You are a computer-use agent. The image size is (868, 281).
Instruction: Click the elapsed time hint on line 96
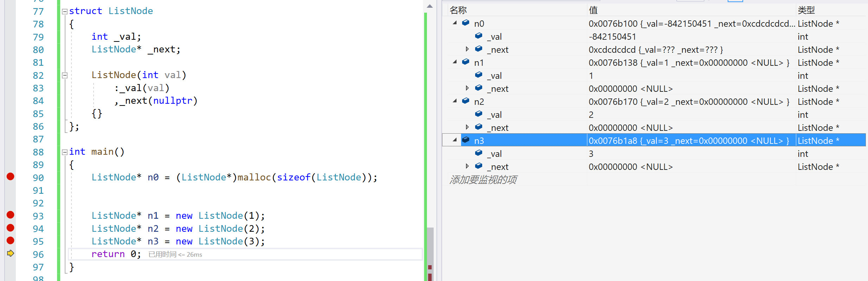tap(175, 254)
